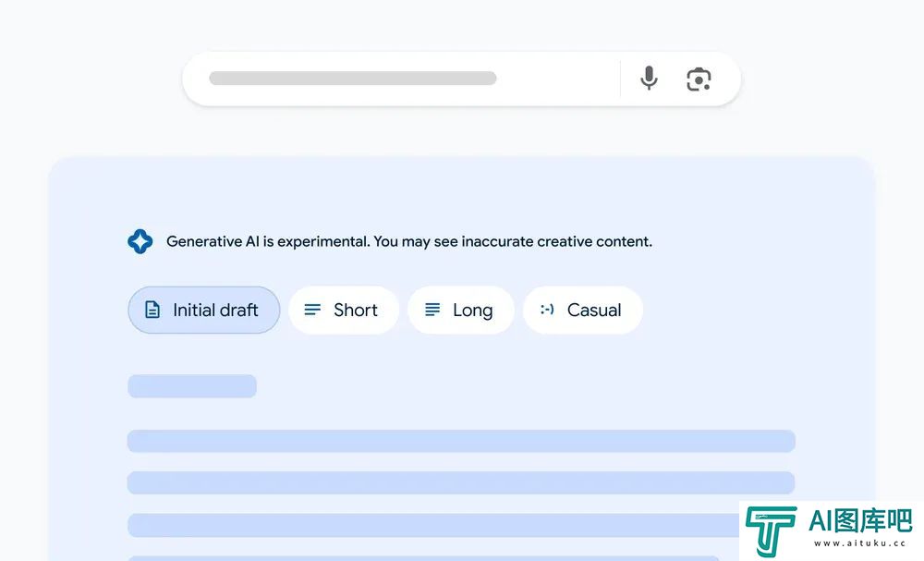This screenshot has height=561, width=924.
Task: Click inside the search box placeholder text
Action: click(x=352, y=79)
